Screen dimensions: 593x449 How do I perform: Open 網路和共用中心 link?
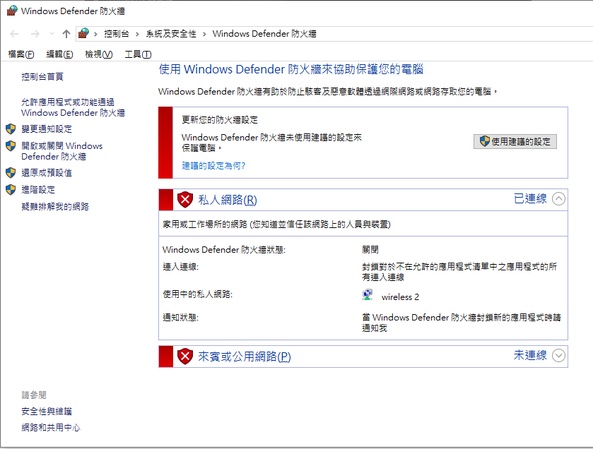click(x=51, y=427)
